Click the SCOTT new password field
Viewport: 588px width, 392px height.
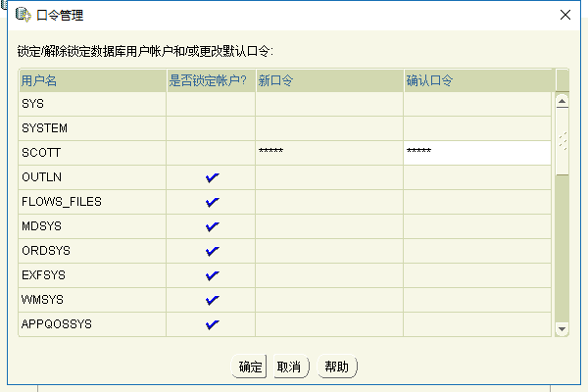328,152
